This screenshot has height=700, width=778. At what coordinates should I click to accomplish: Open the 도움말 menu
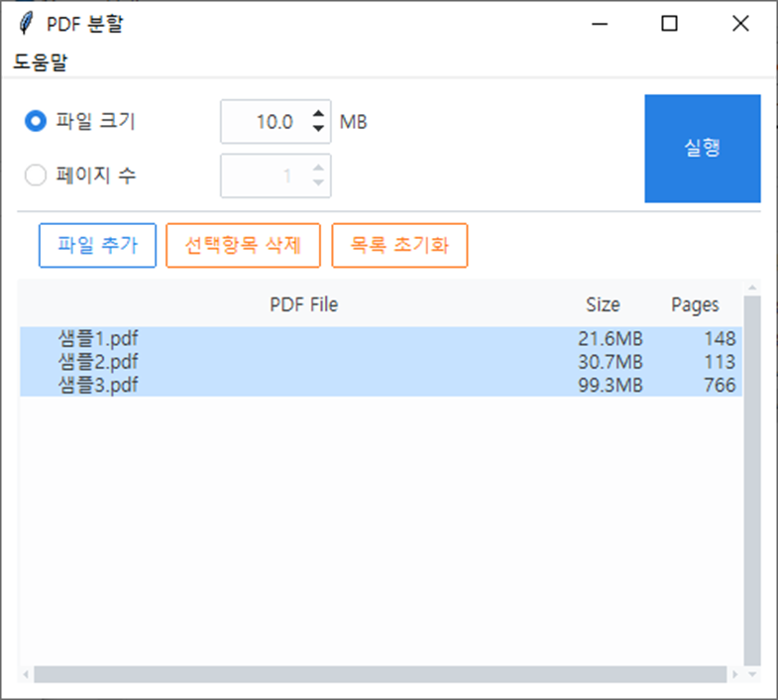click(41, 62)
